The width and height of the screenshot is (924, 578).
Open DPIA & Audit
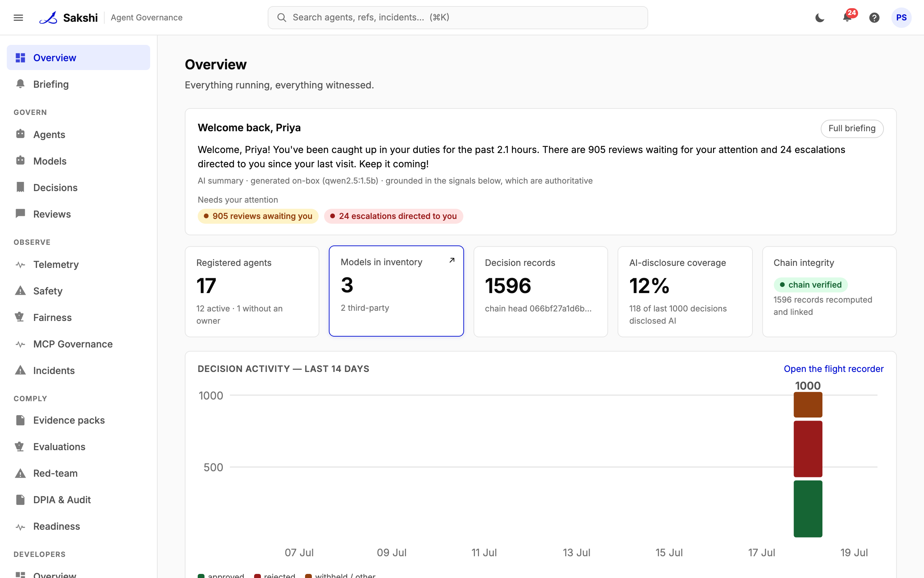coord(78,500)
